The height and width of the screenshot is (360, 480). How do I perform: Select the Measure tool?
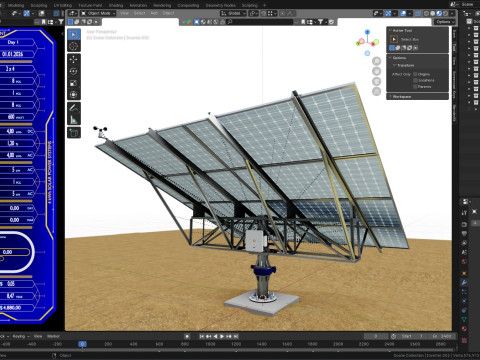point(74,120)
